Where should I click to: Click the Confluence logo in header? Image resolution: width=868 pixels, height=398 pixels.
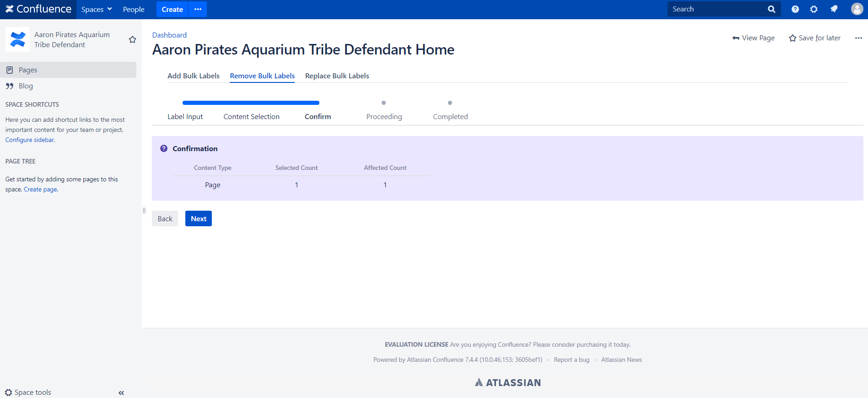(38, 9)
